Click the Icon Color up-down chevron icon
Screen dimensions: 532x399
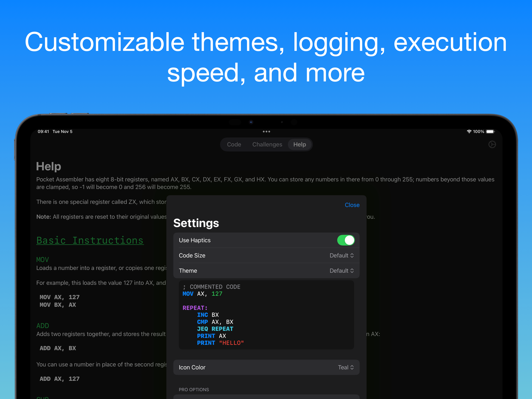352,367
